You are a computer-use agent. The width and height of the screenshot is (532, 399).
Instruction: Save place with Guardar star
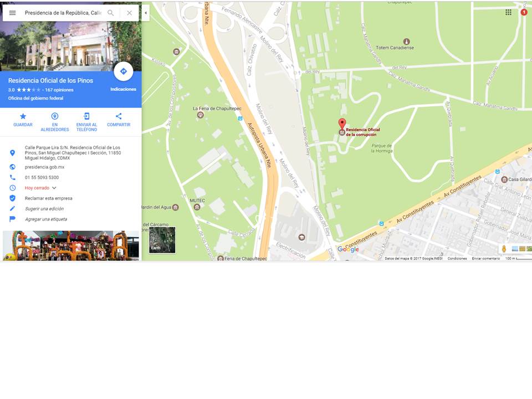coord(23,116)
